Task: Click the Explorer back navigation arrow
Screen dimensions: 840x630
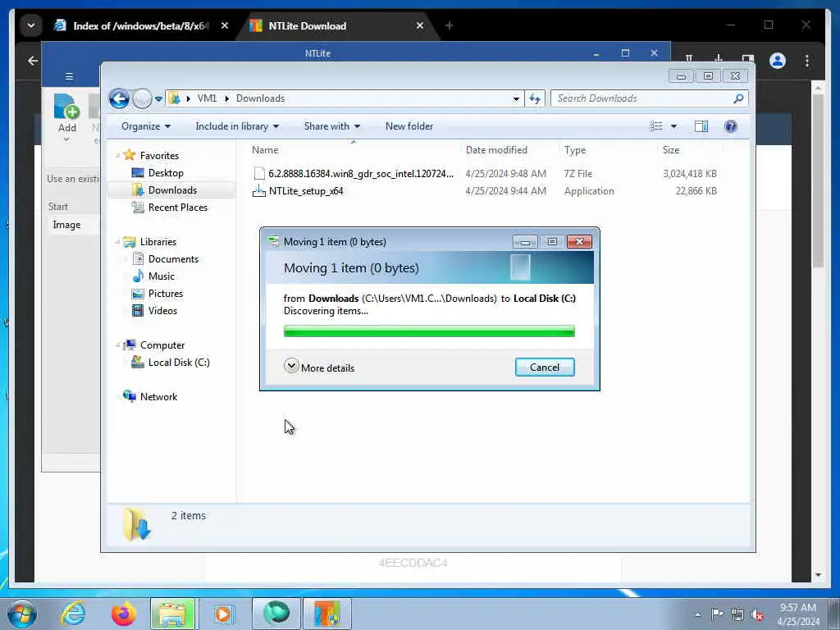Action: point(119,98)
